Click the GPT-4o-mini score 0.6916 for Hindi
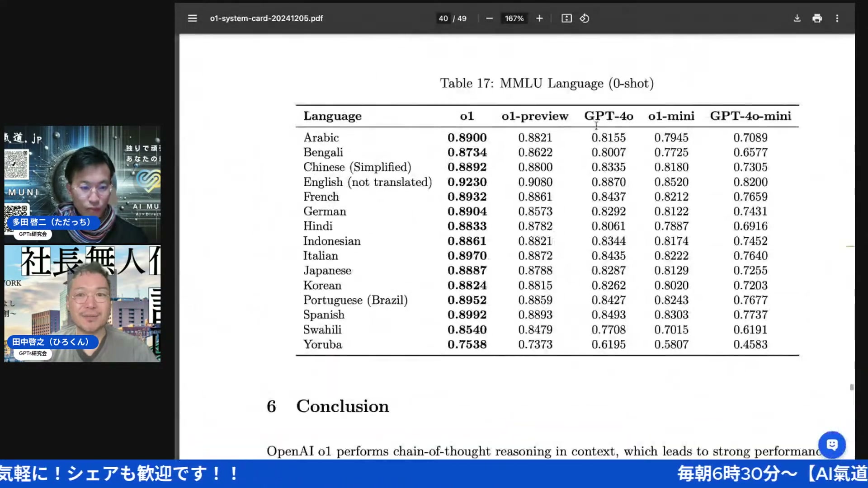Screen dimensions: 868x488 point(750,226)
